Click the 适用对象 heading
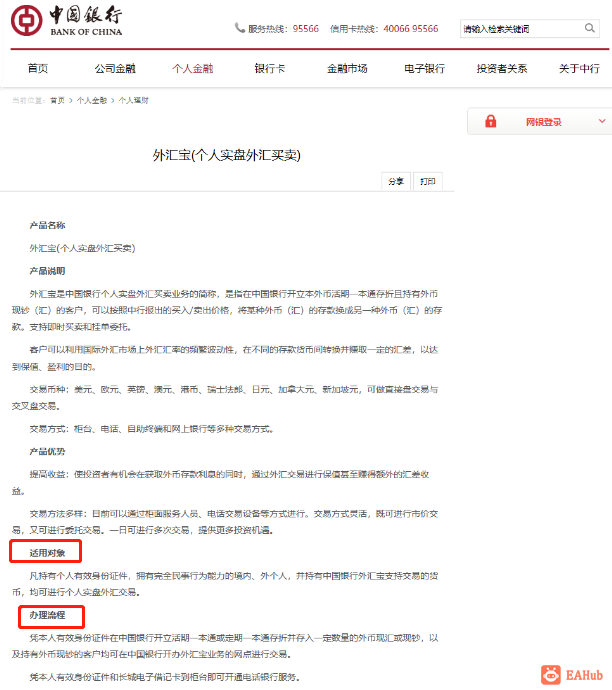The image size is (612, 690). click(47, 553)
